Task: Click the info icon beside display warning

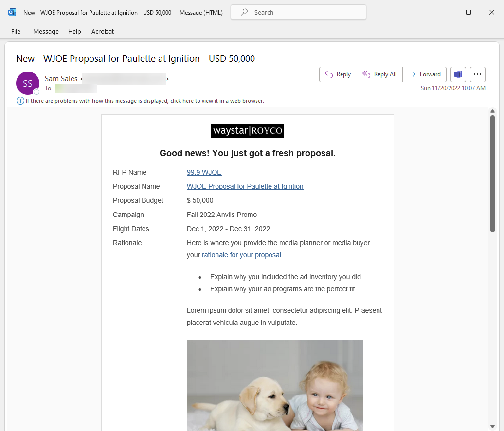Action: (x=20, y=101)
